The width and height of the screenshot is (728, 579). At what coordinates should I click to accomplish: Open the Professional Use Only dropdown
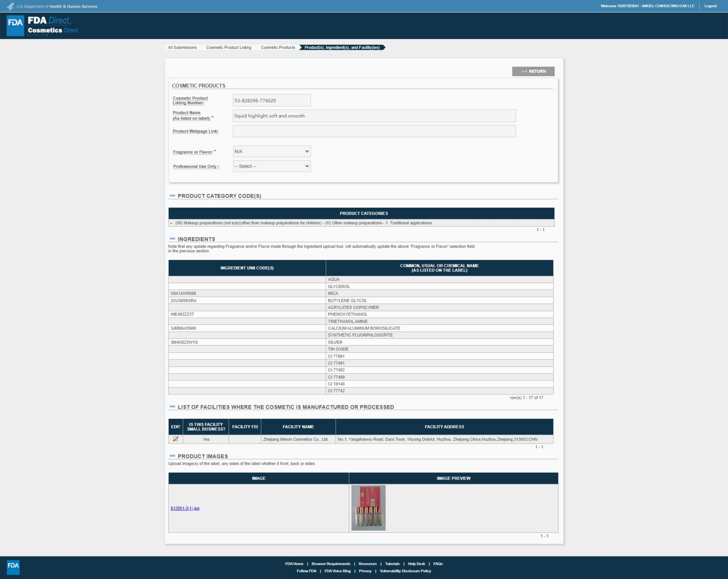point(271,166)
